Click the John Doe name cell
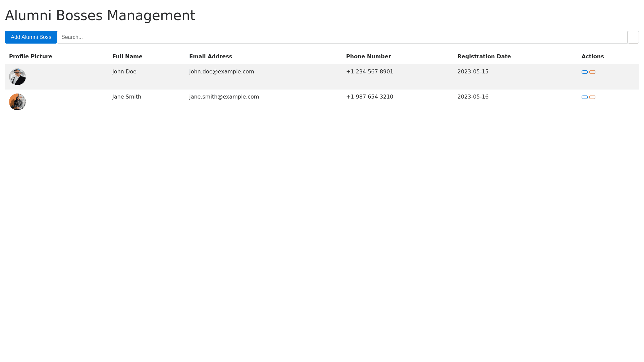 coord(124,72)
